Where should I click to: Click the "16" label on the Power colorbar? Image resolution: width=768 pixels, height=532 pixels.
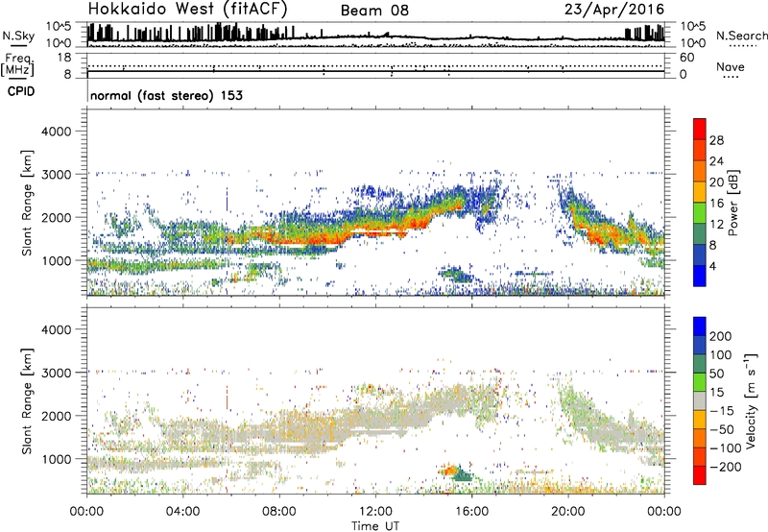(x=716, y=204)
